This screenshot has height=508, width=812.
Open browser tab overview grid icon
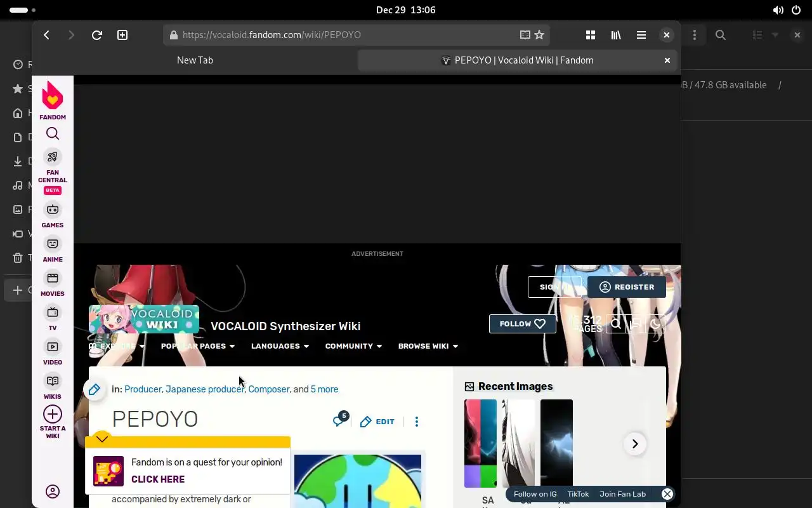click(591, 35)
